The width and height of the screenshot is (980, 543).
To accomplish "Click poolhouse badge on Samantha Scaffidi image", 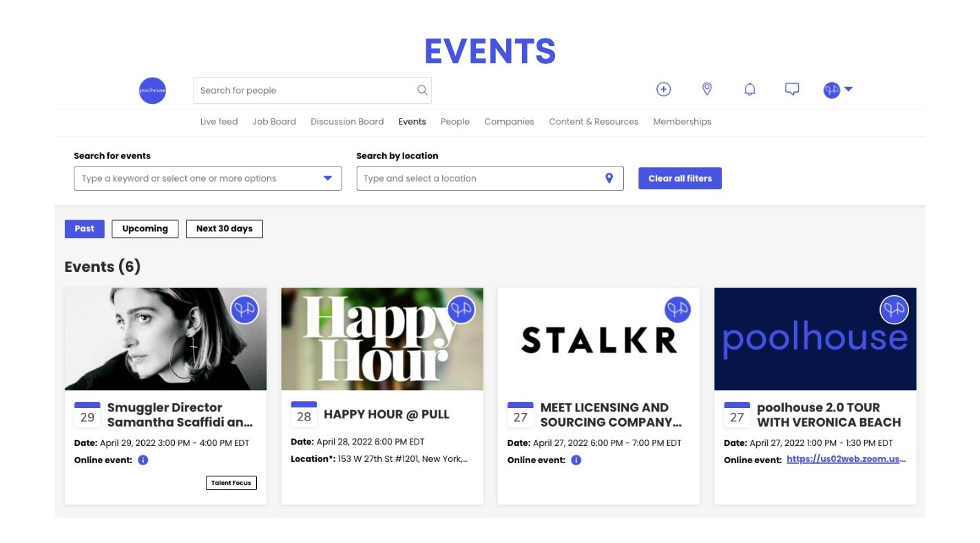I will (x=244, y=310).
